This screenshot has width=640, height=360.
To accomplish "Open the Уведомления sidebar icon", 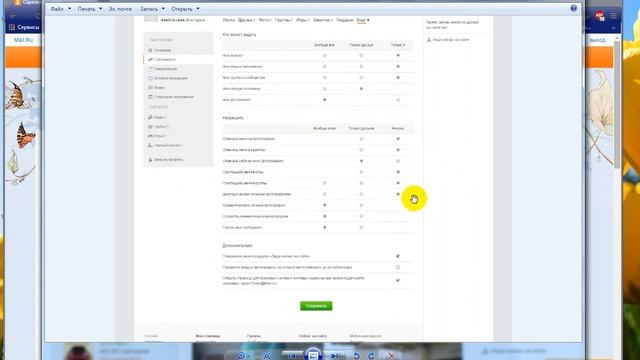I will click(150, 69).
